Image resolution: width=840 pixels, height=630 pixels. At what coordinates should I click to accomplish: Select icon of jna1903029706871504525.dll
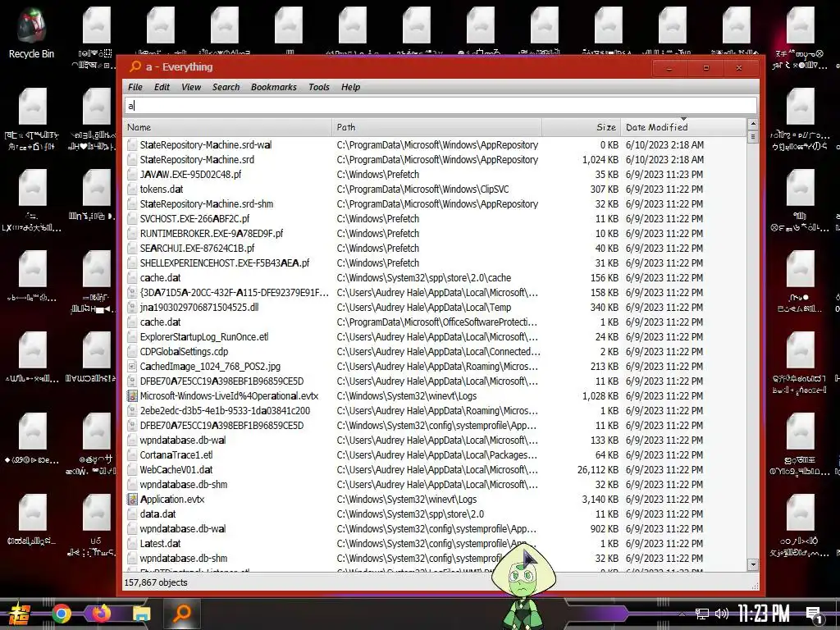pyautogui.click(x=132, y=307)
